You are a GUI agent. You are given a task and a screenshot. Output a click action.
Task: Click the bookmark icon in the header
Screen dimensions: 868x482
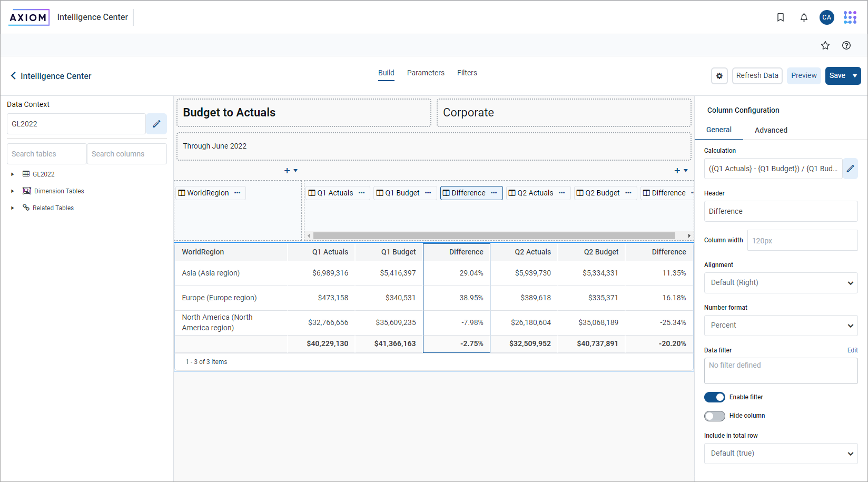(x=781, y=17)
